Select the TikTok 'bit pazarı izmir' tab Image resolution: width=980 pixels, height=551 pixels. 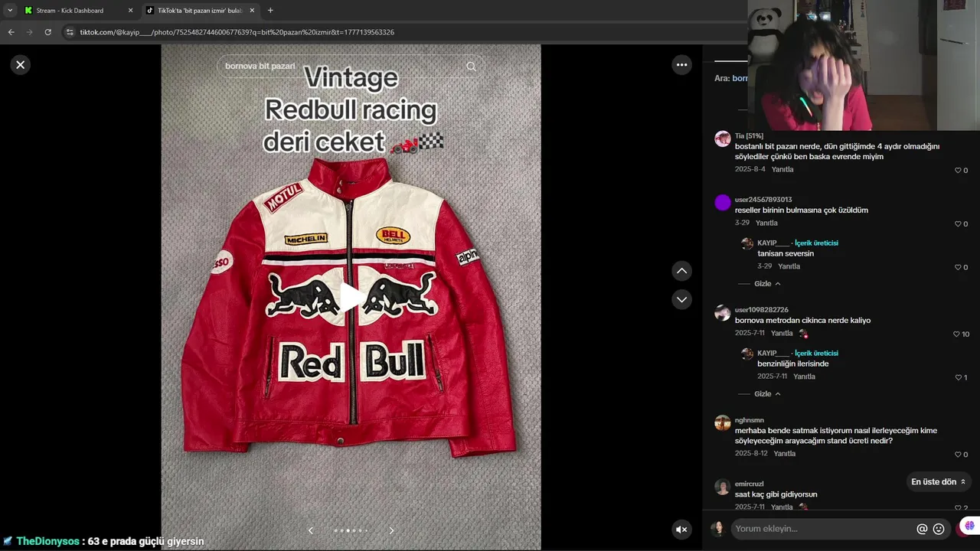199,11
